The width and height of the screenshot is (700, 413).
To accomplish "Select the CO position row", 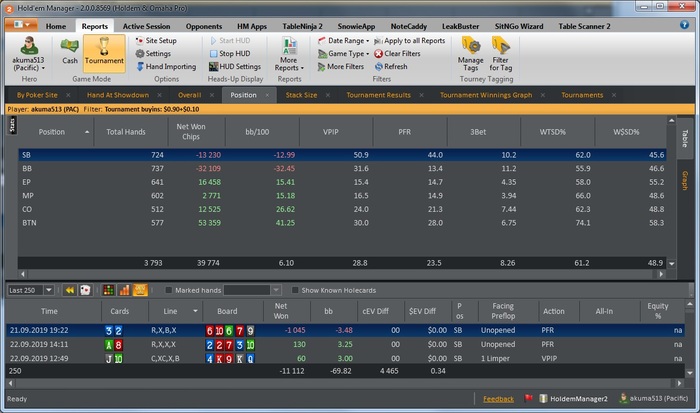I will pos(342,209).
